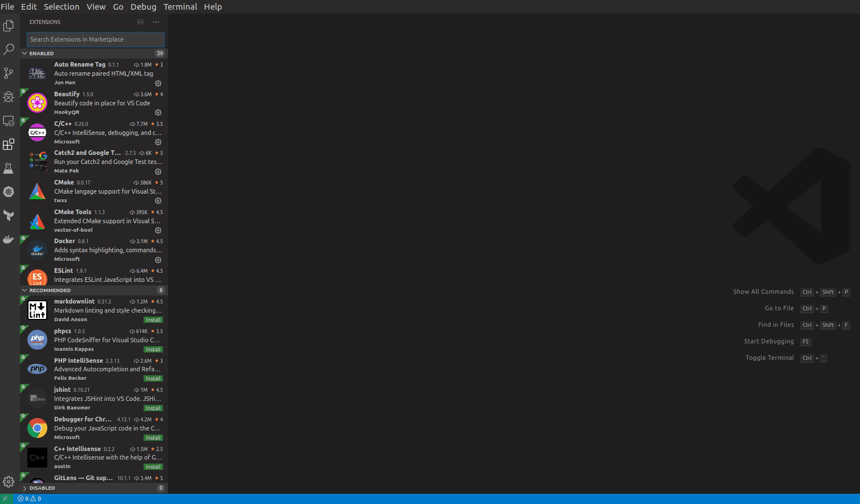
Task: Click the Debugger for Chrome logo
Action: (38, 428)
